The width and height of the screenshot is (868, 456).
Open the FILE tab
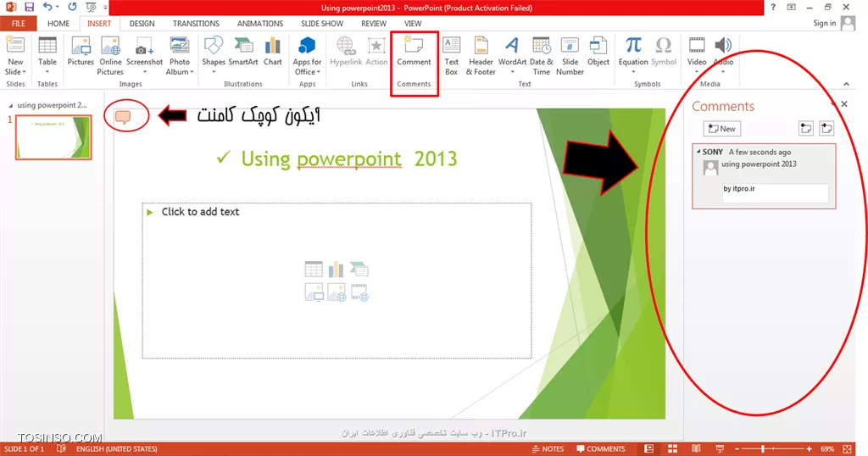coord(19,24)
